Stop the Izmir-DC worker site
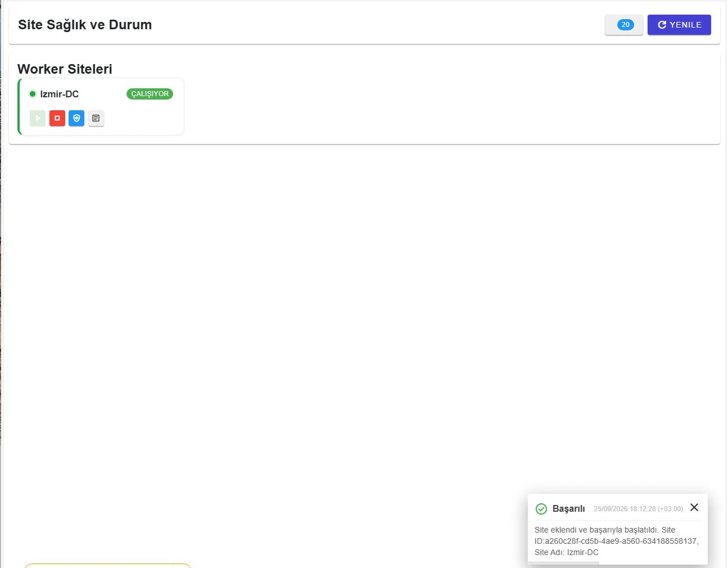Image resolution: width=728 pixels, height=568 pixels. (x=57, y=118)
